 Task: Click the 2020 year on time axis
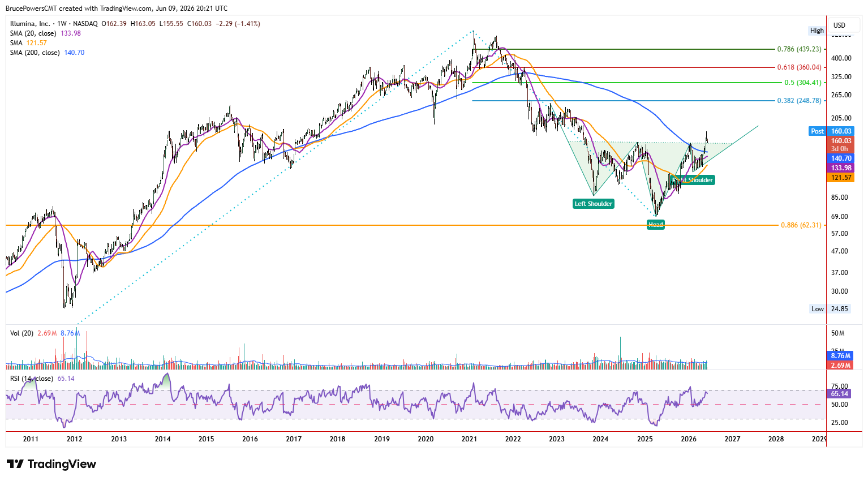426,439
